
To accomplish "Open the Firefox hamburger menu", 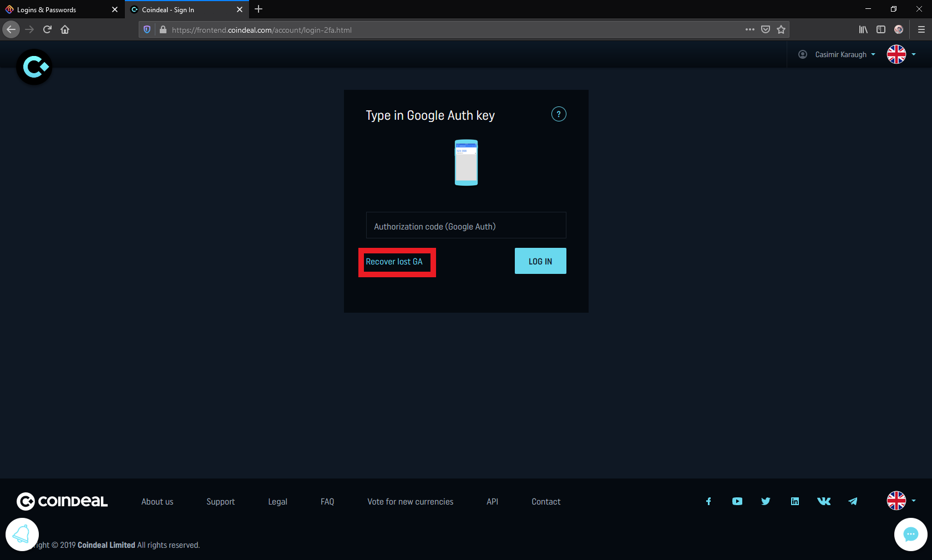I will [921, 29].
